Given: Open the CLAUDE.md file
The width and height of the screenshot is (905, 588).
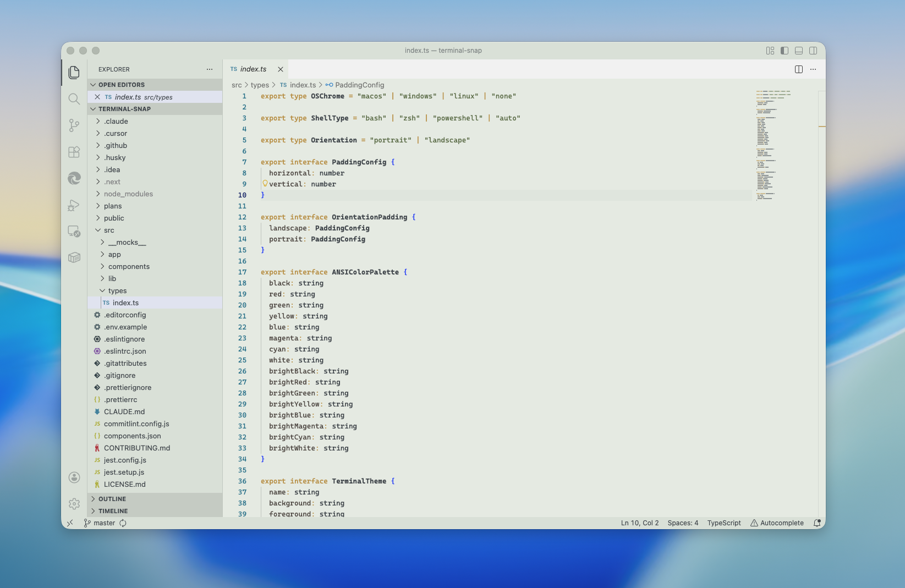Looking at the screenshot, I should 155,411.
